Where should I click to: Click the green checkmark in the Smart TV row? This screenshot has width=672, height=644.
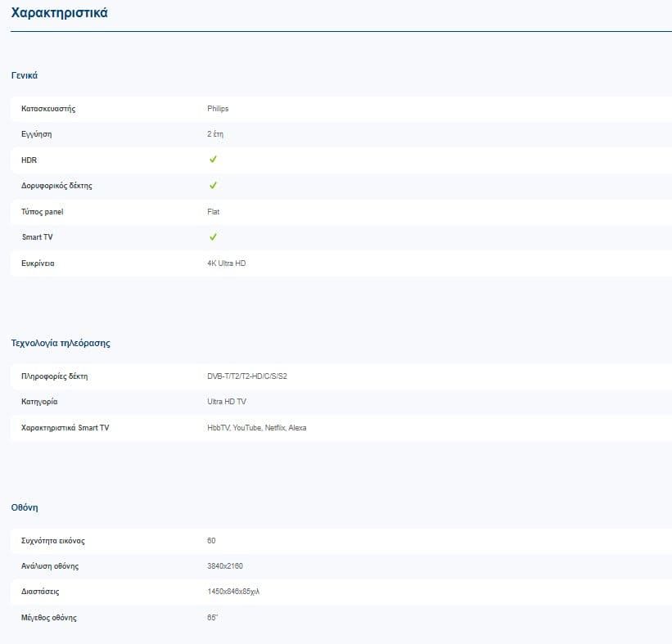click(x=213, y=237)
